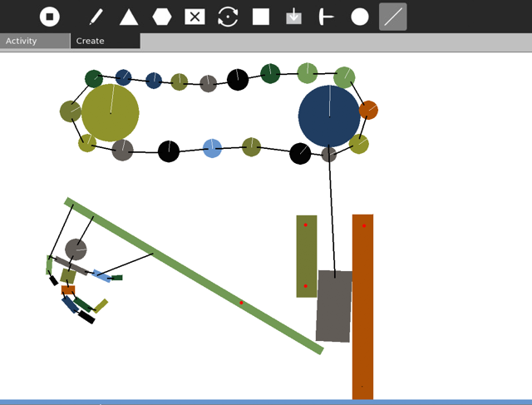This screenshot has width=532, height=405.
Task: Pick the Motor tool with circular arrows
Action: coord(228,17)
